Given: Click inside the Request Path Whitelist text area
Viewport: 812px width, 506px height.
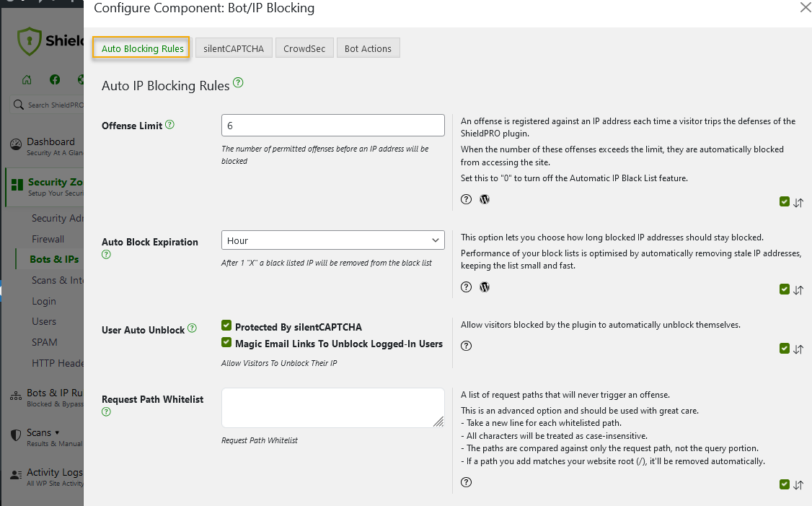Looking at the screenshot, I should (332, 406).
